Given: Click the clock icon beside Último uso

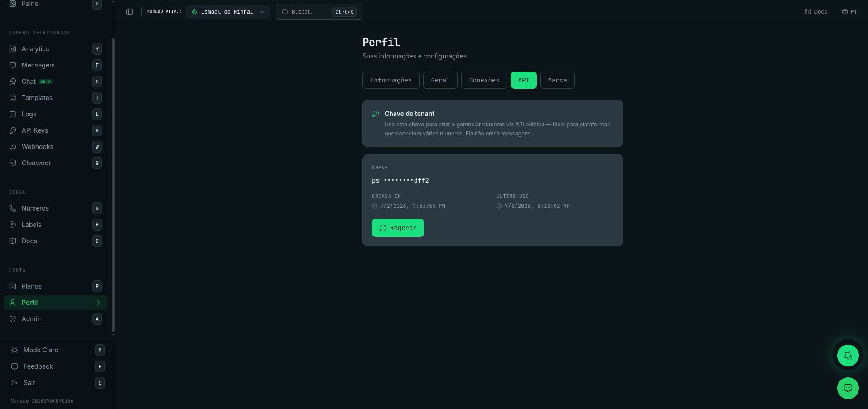Looking at the screenshot, I should pos(499,206).
